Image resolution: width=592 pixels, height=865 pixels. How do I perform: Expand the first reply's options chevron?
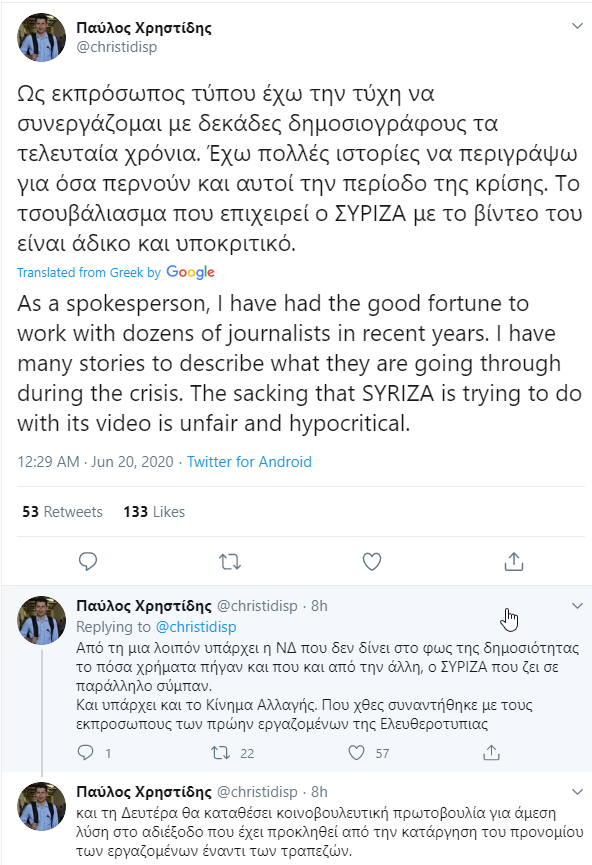coord(577,606)
